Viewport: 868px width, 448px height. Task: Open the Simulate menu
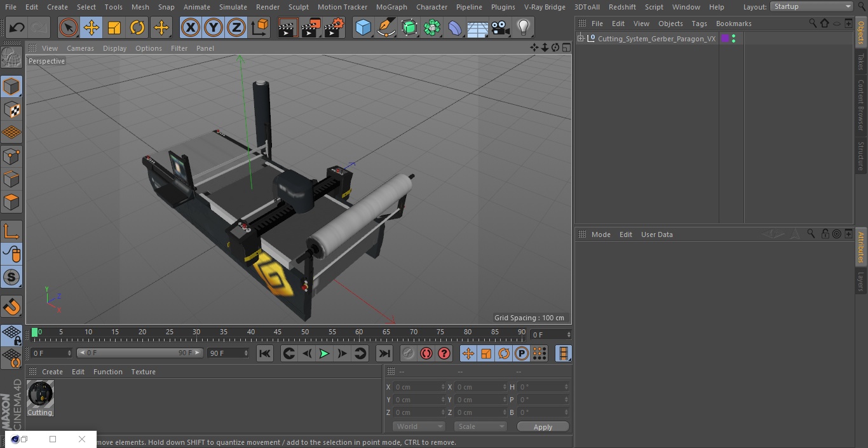tap(233, 7)
